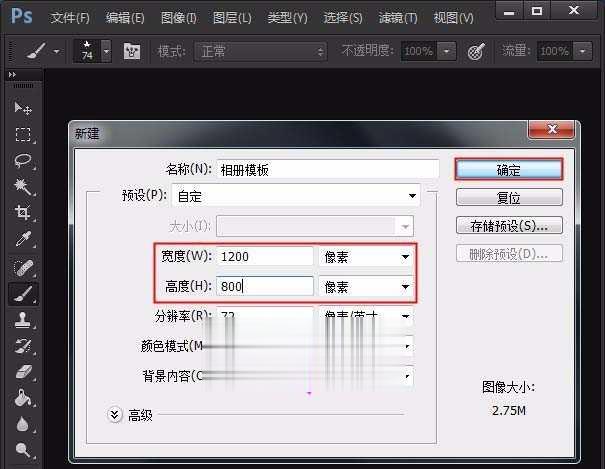
Task: Select the Crop tool
Action: coord(23,213)
